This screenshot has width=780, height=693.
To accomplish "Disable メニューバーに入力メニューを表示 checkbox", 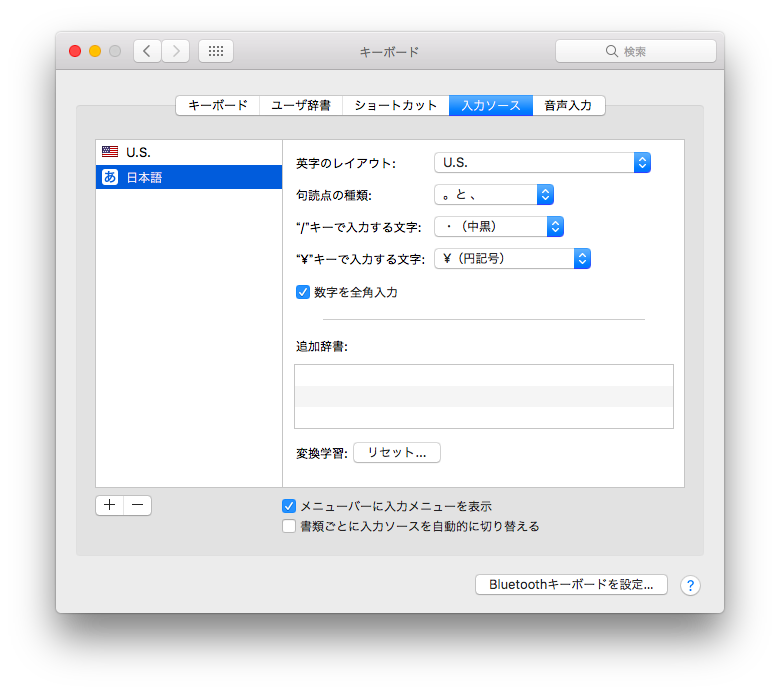I will pyautogui.click(x=289, y=506).
